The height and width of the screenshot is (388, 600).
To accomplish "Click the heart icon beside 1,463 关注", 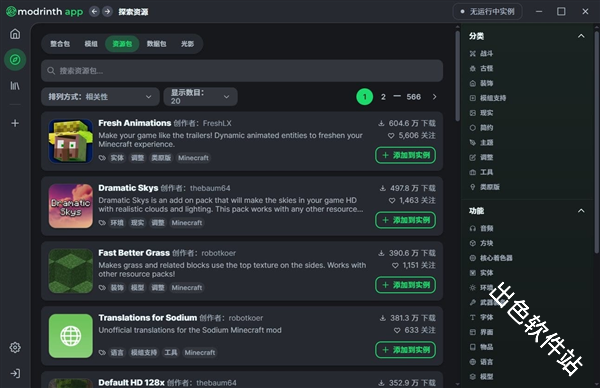I will point(392,201).
